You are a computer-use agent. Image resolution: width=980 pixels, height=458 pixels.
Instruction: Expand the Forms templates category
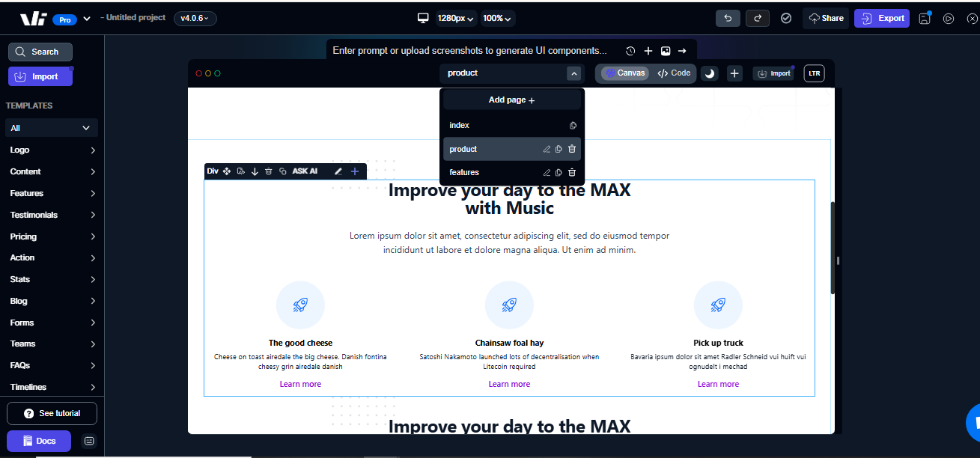pyautogui.click(x=52, y=323)
